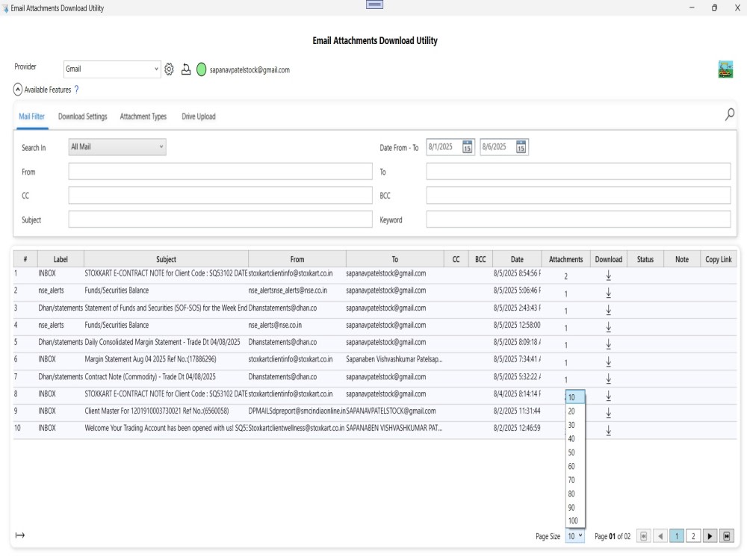The width and height of the screenshot is (747, 560).
Task: Sort by the From column header
Action: pyautogui.click(x=297, y=259)
